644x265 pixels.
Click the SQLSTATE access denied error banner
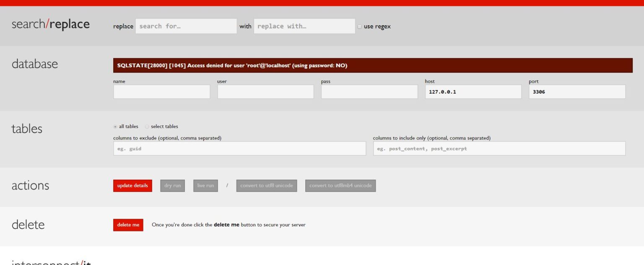[372, 66]
